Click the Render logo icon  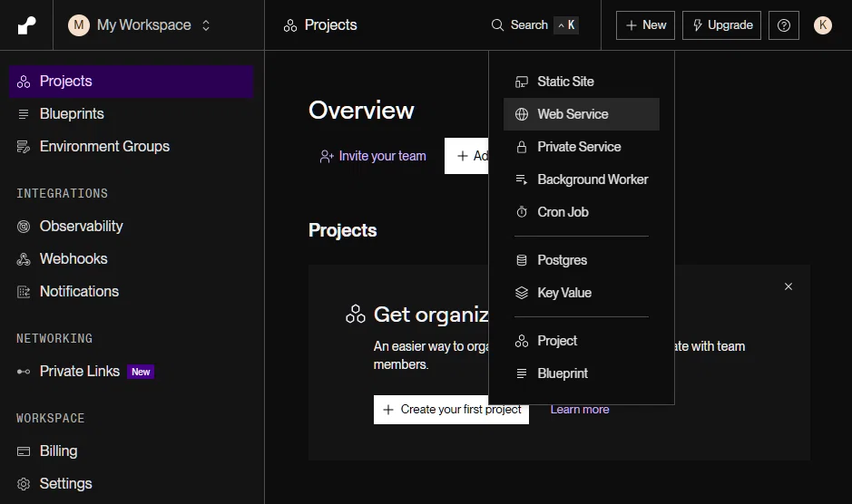pyautogui.click(x=26, y=25)
